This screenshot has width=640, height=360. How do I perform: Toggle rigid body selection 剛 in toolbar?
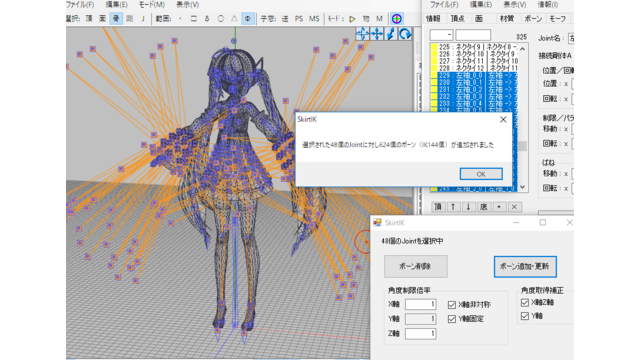coord(130,19)
